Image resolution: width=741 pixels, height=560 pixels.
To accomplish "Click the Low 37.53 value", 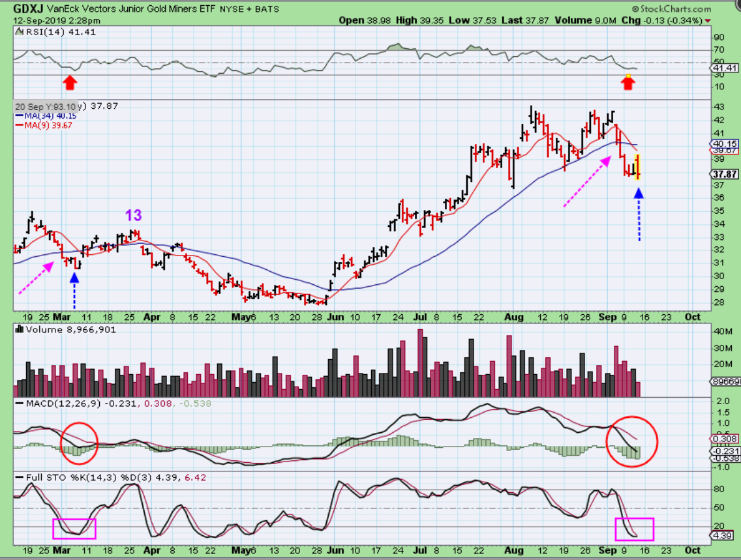I will [x=471, y=20].
